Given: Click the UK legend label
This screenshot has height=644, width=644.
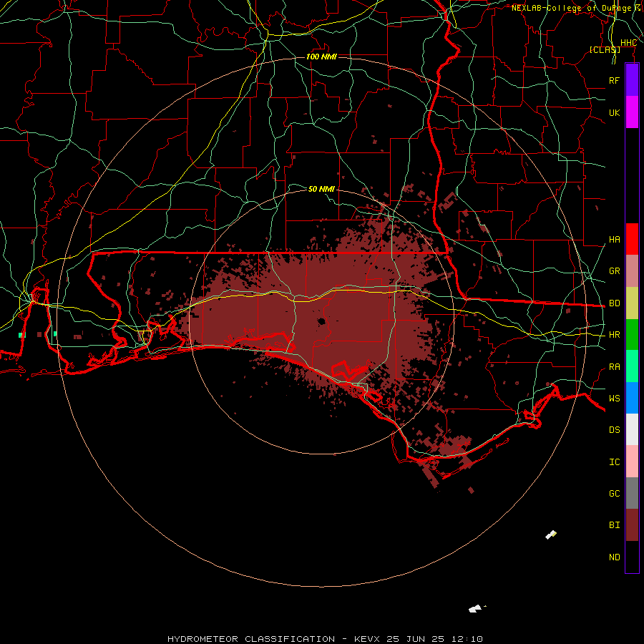Looking at the screenshot, I should click(615, 112).
